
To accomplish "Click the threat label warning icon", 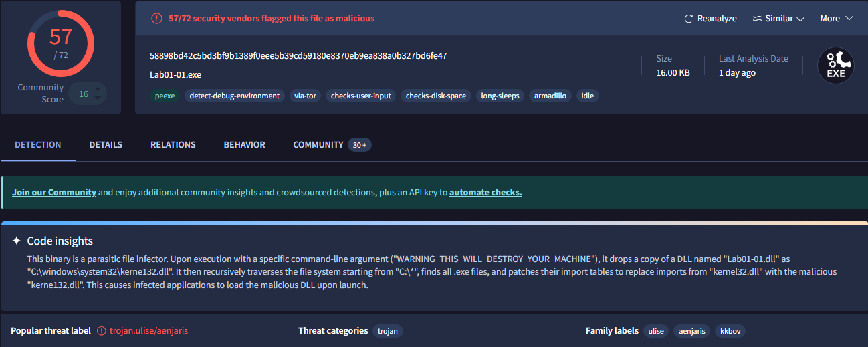I will point(102,331).
